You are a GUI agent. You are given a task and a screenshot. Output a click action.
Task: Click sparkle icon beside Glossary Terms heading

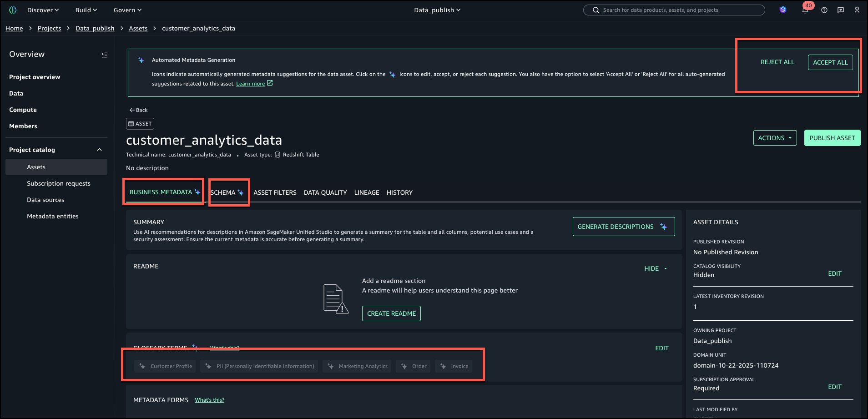click(195, 347)
